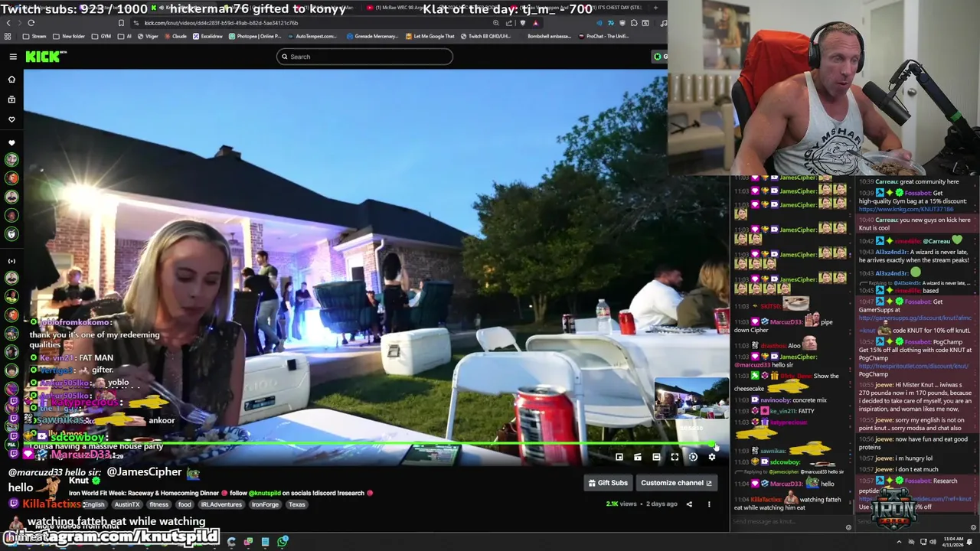This screenshot has width=980, height=551.
Task: Open the Browse icon in Kick sidebar
Action: coord(11,99)
